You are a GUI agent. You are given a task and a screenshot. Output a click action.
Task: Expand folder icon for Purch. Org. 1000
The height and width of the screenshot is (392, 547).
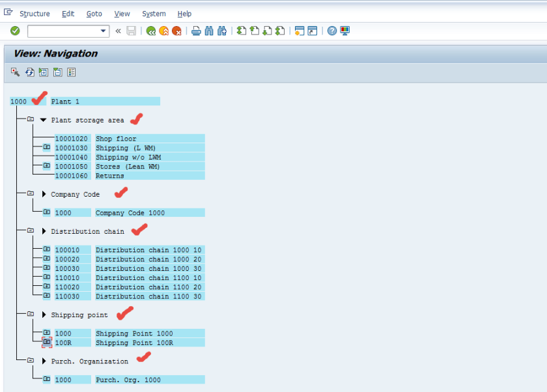(47, 379)
